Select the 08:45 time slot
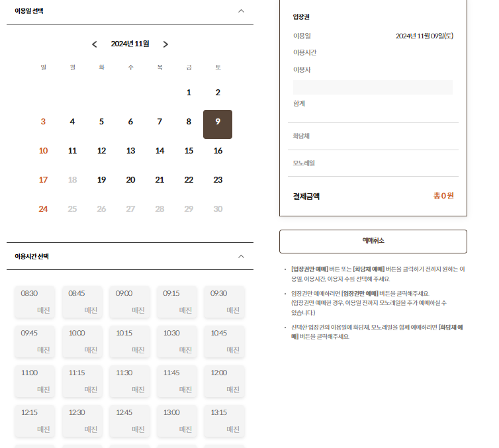Viewport: 499px width, 448px height. click(82, 302)
